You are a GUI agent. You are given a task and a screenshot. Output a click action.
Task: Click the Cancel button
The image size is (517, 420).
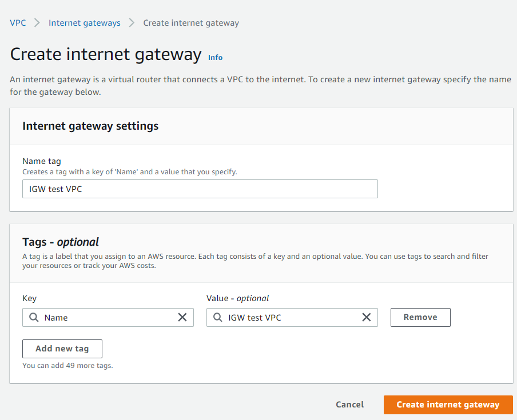click(349, 404)
